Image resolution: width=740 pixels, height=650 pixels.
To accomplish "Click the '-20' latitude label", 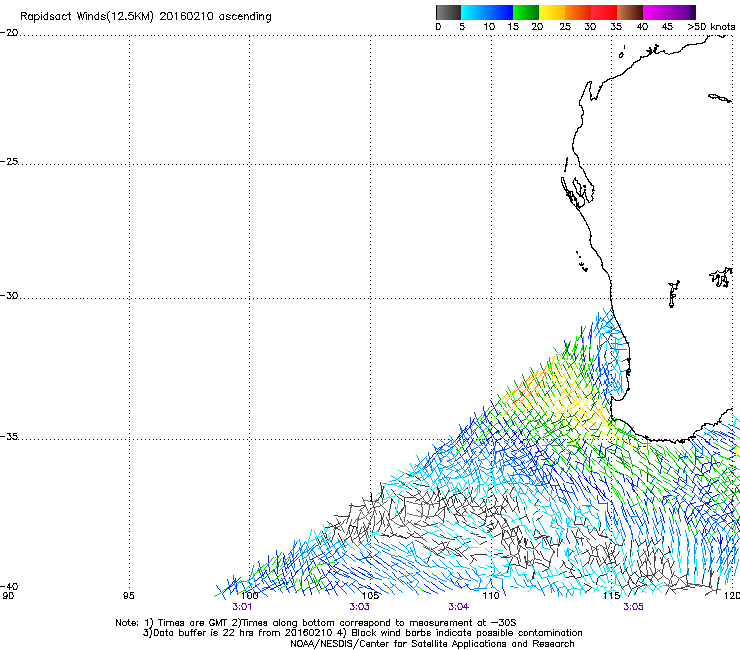I will coord(9,33).
